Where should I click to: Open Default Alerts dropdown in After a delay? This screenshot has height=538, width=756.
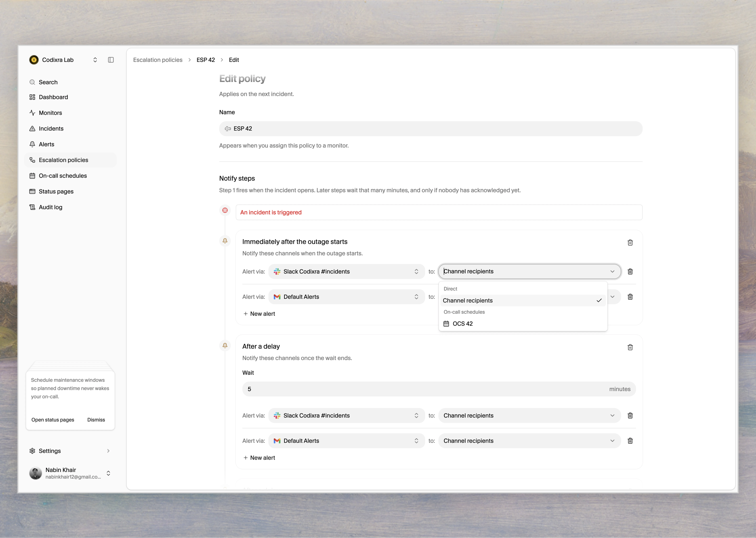tap(346, 441)
